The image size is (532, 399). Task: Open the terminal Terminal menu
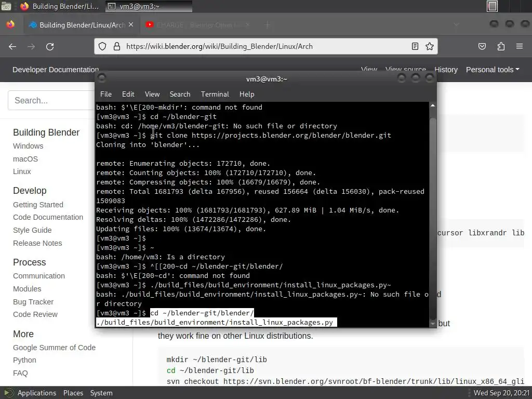(x=215, y=94)
